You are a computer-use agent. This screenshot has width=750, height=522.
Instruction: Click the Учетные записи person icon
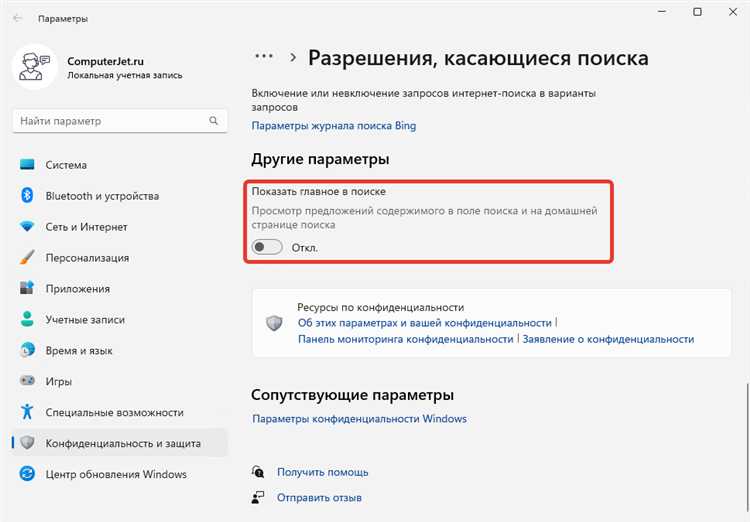pos(27,319)
